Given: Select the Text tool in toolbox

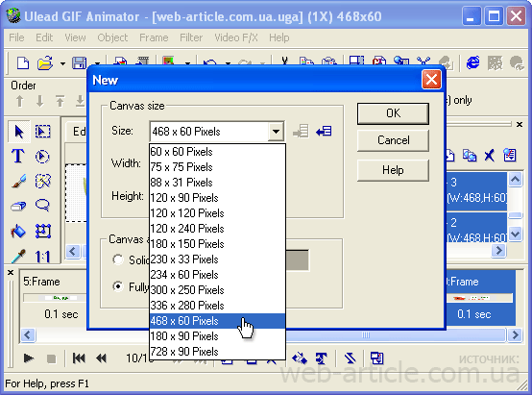Looking at the screenshot, I should tap(18, 157).
